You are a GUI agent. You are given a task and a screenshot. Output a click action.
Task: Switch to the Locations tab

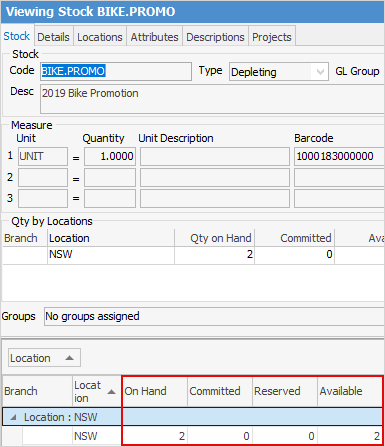coord(100,37)
